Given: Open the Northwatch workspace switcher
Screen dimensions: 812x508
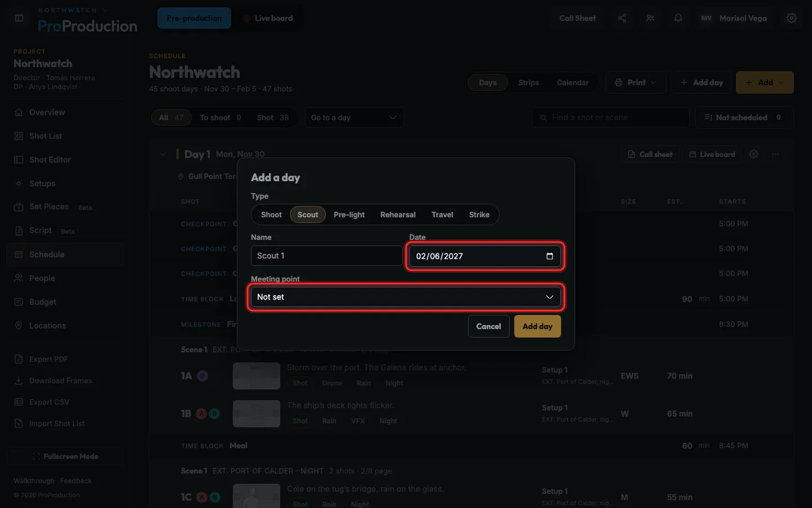Looking at the screenshot, I should 72,10.
